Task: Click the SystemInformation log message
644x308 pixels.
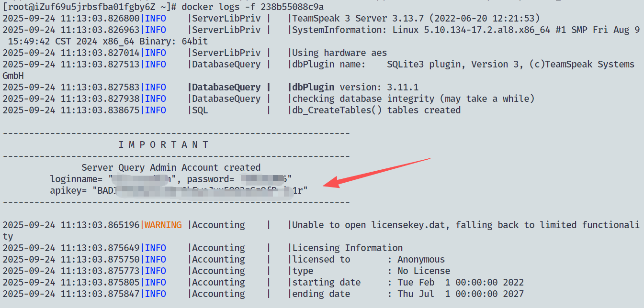Action: [x=464, y=30]
